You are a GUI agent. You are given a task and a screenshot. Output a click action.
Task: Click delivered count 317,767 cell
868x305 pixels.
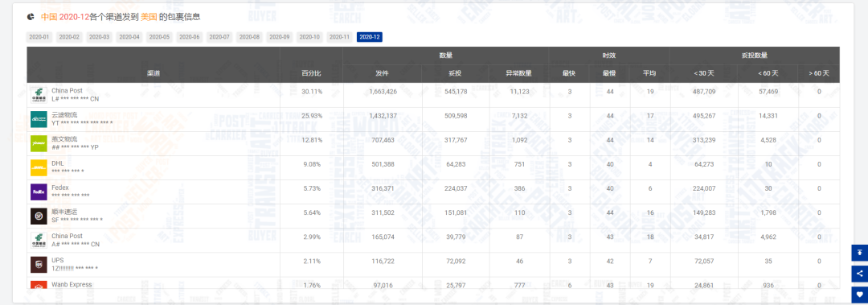click(x=456, y=140)
